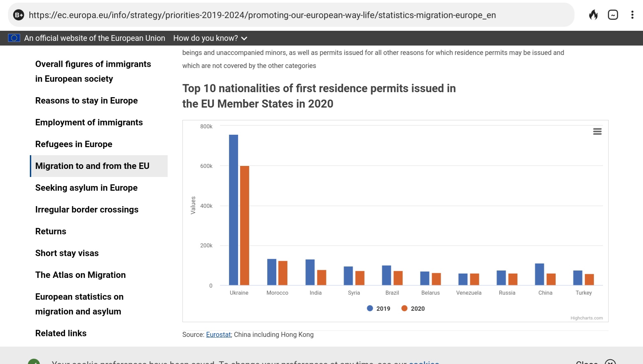Navigate to Refugees in Europe
Image resolution: width=643 pixels, height=364 pixels.
point(74,144)
